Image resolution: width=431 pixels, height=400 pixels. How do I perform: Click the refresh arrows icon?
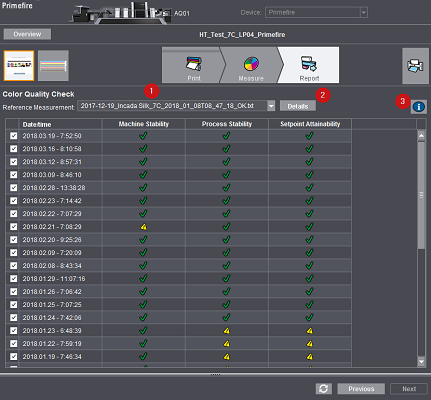[x=323, y=389]
